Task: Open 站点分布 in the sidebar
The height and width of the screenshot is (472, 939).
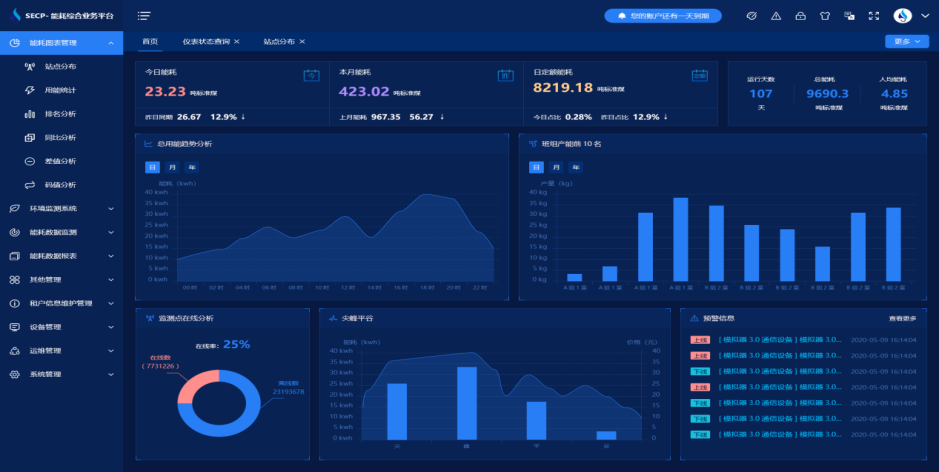Action: (60, 67)
